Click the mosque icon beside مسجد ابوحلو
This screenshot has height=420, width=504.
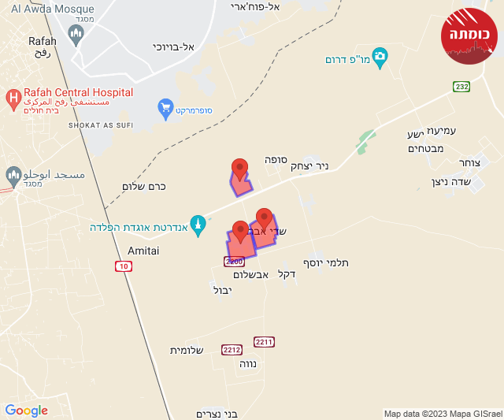point(13,177)
